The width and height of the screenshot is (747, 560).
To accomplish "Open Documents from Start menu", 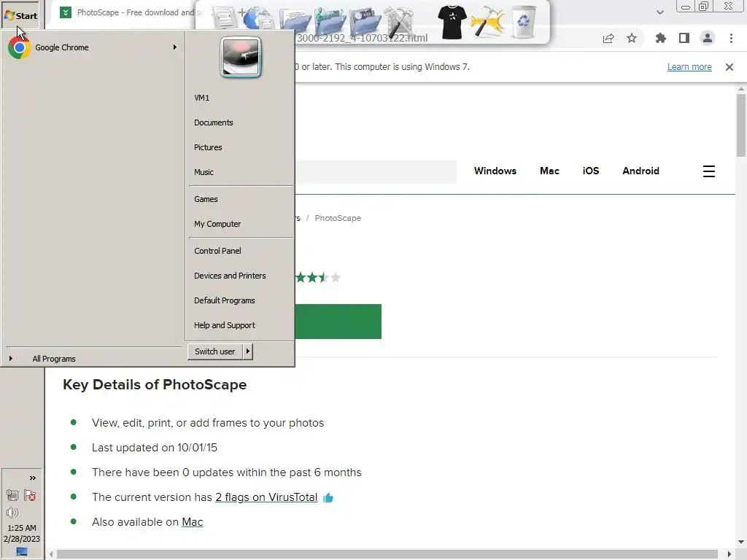I will pos(214,122).
